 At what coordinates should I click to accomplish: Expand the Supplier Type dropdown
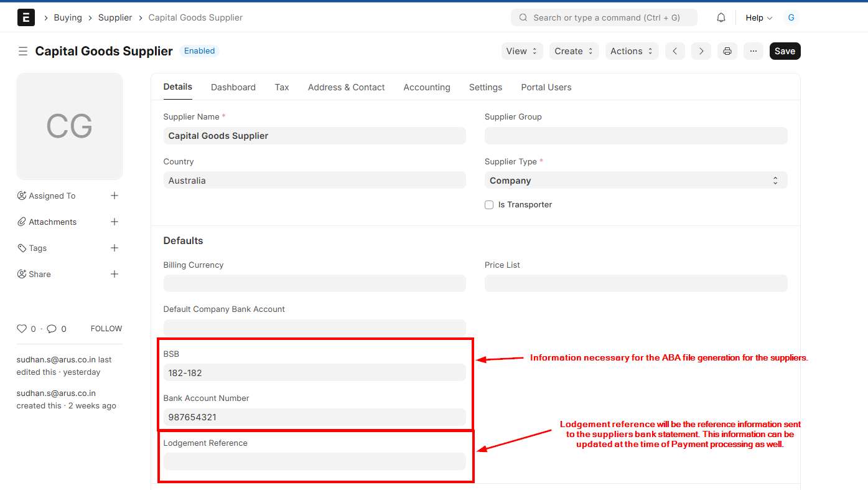[x=635, y=181]
